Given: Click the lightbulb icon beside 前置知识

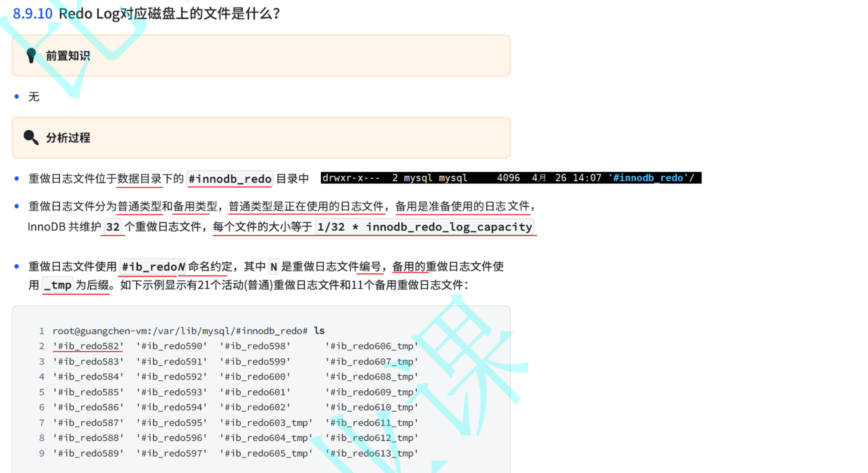Looking at the screenshot, I should pos(31,55).
